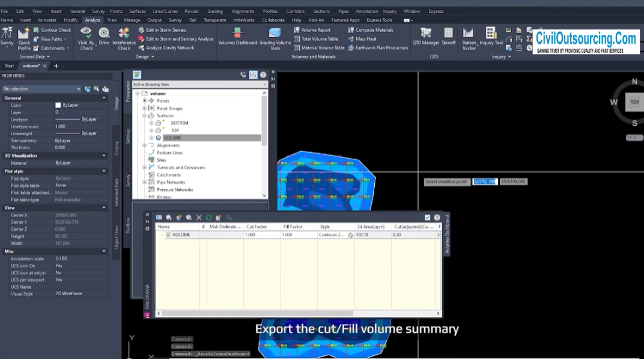Click the Style column header
This screenshot has height=359, width=644.
coord(336,227)
